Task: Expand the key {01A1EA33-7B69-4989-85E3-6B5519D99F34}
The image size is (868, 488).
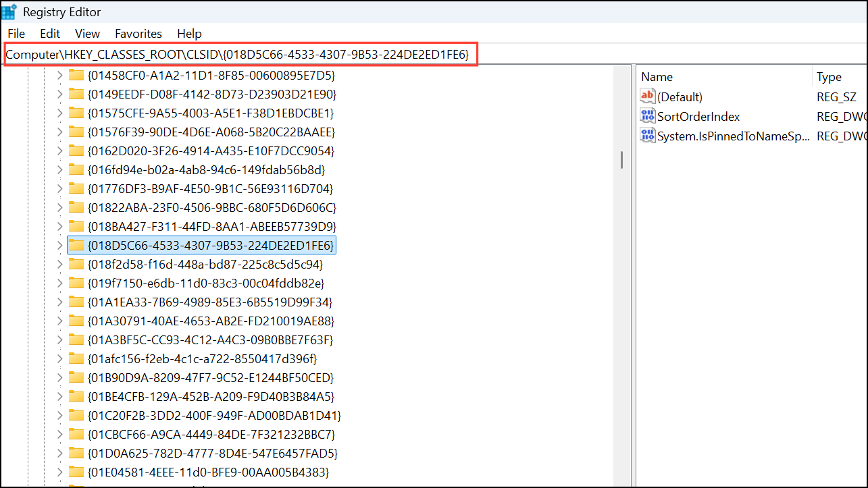Action: 60,302
